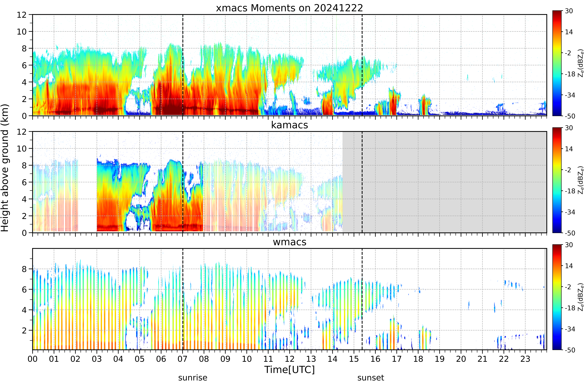Image resolution: width=588 pixels, height=386 pixels.
Task: Click the 'sunrise' label below the axis
Action: (x=193, y=378)
